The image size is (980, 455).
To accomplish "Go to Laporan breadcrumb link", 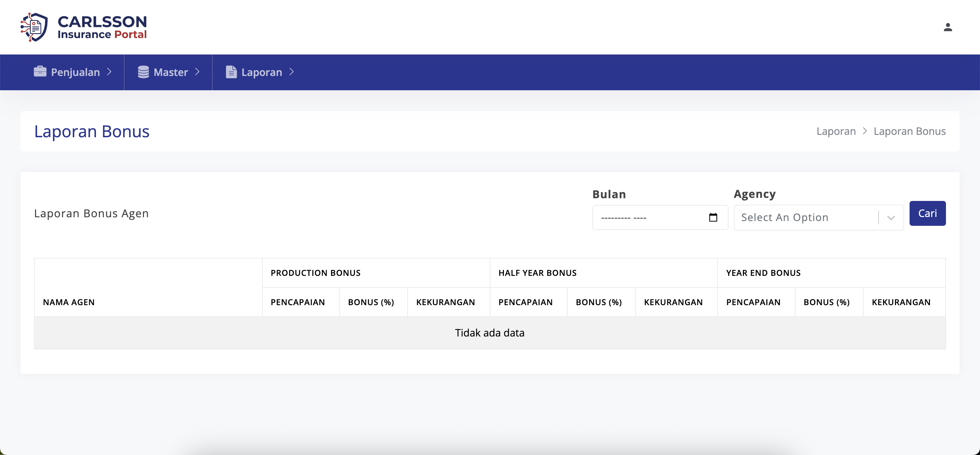I will tap(836, 131).
